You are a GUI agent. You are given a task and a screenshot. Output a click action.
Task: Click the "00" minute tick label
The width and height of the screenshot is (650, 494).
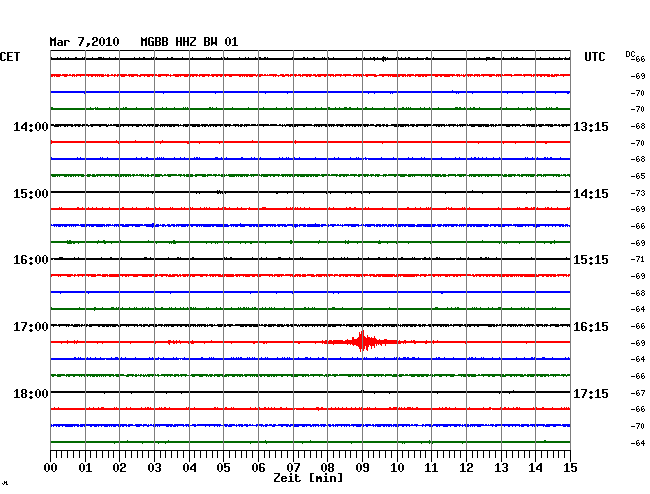point(50,467)
